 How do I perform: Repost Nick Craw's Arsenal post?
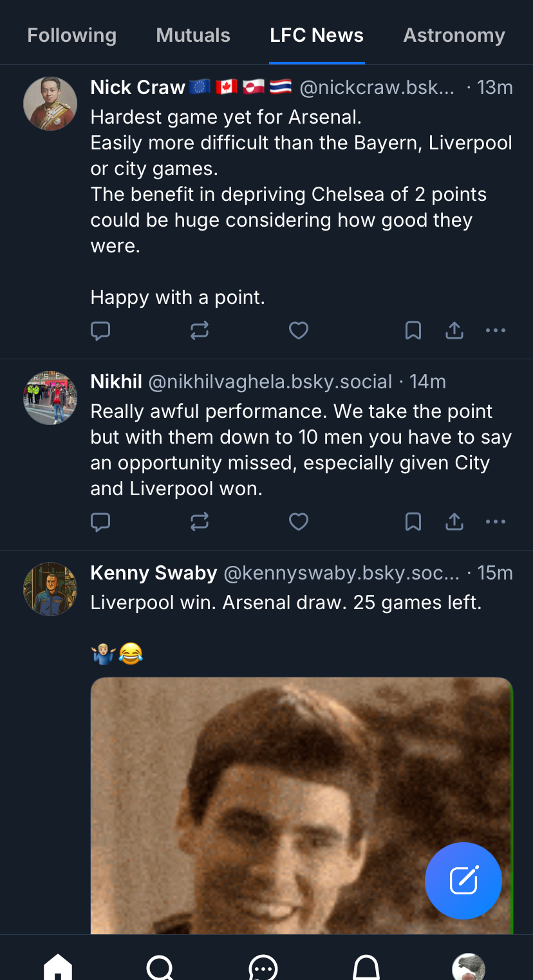coord(200,331)
